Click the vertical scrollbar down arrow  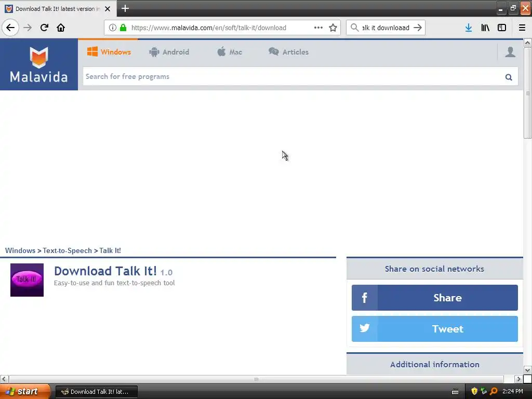pyautogui.click(x=527, y=370)
